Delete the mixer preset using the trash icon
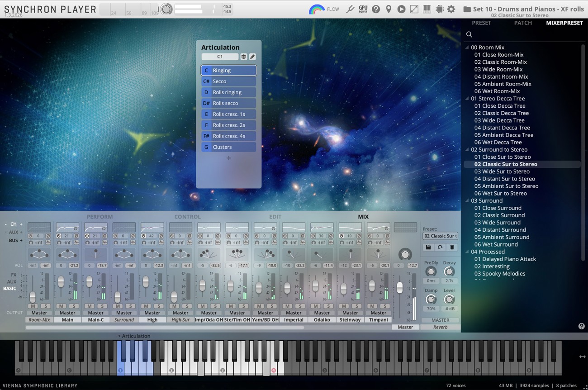Image resolution: width=588 pixels, height=390 pixels. click(x=452, y=247)
